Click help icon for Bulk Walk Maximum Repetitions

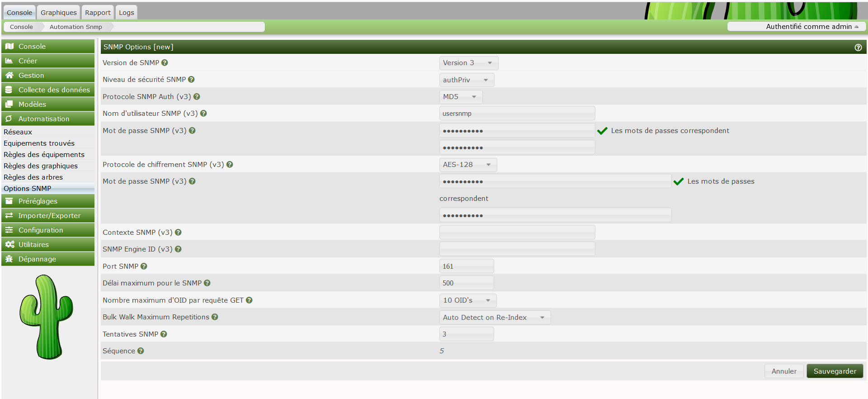(x=215, y=317)
